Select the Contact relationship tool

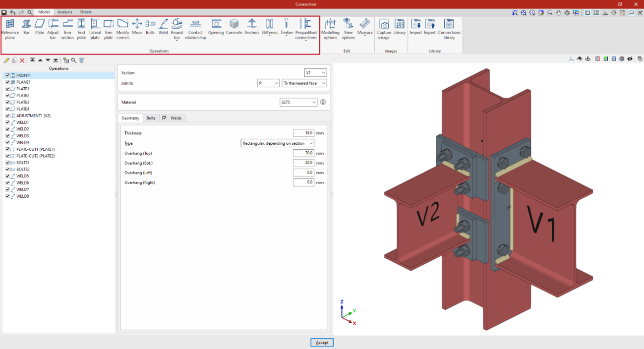tap(195, 29)
